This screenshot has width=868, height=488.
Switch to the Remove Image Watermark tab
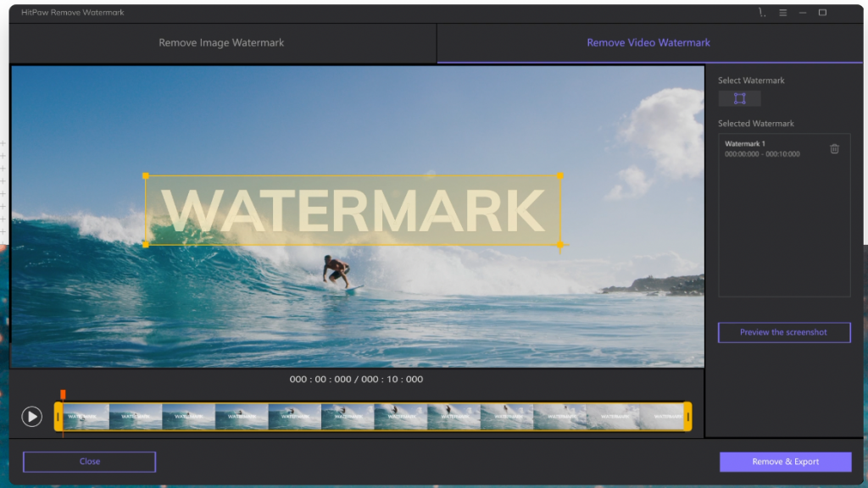(222, 42)
